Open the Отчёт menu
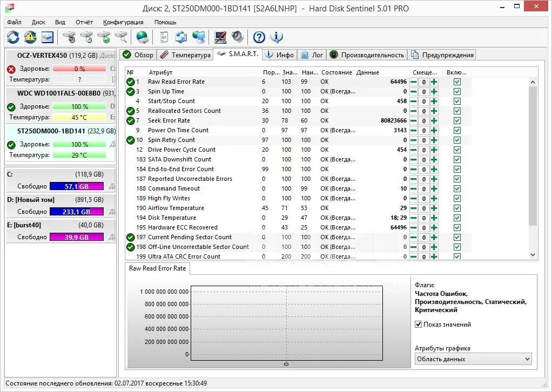 pos(84,22)
